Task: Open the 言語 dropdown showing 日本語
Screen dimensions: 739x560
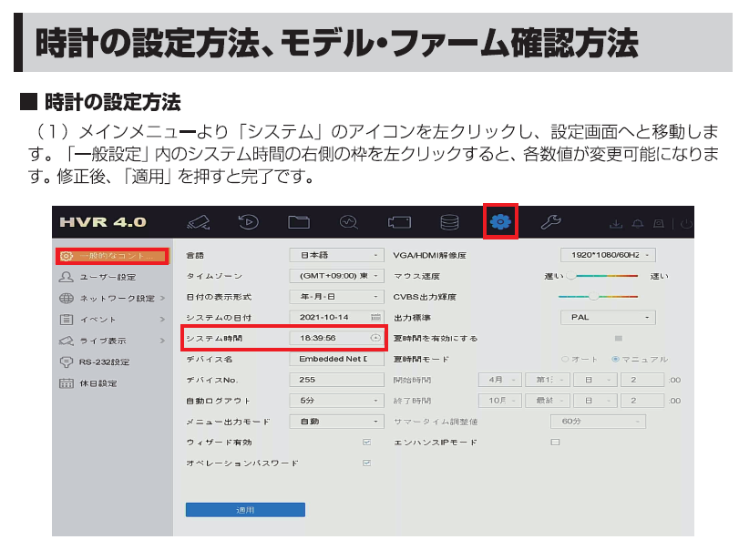Action: (336, 255)
